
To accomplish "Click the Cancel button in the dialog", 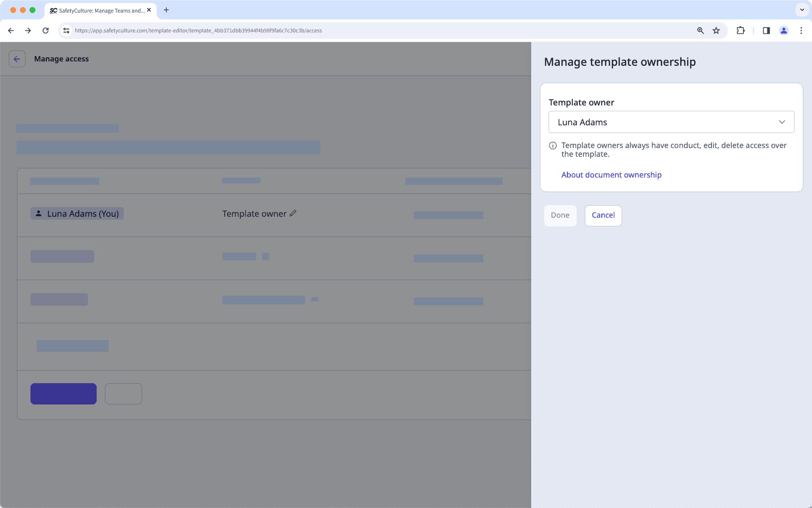I will pos(603,215).
